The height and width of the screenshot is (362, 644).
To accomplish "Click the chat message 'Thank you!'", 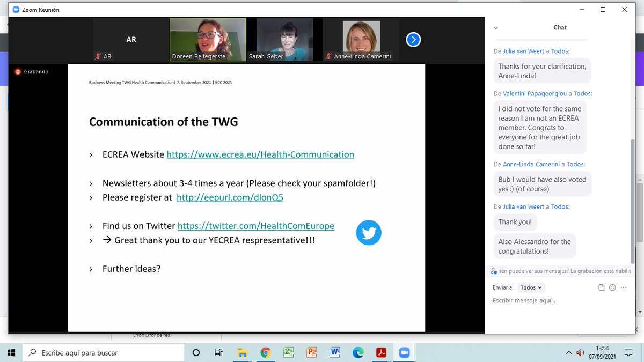I will coord(515,222).
